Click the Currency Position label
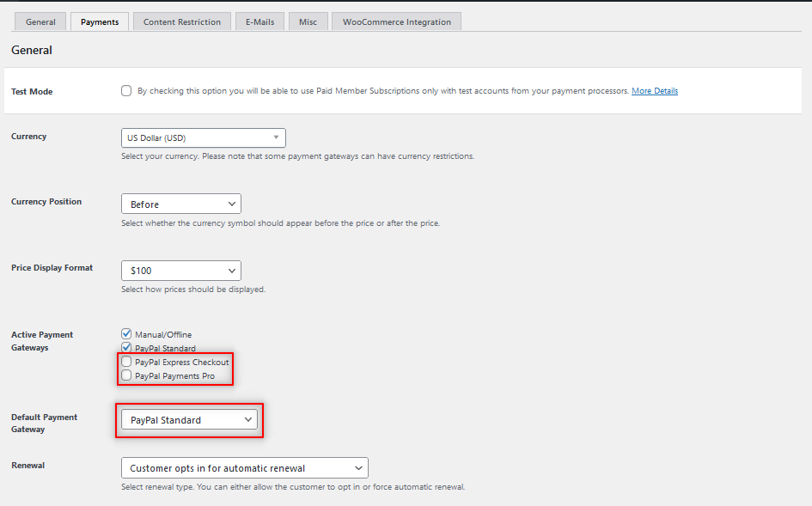 (x=46, y=202)
